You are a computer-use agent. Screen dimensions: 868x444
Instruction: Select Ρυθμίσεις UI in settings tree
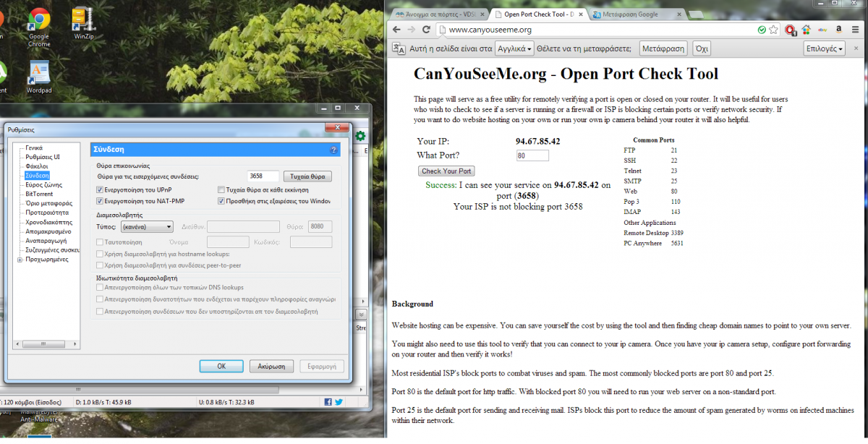coord(42,157)
